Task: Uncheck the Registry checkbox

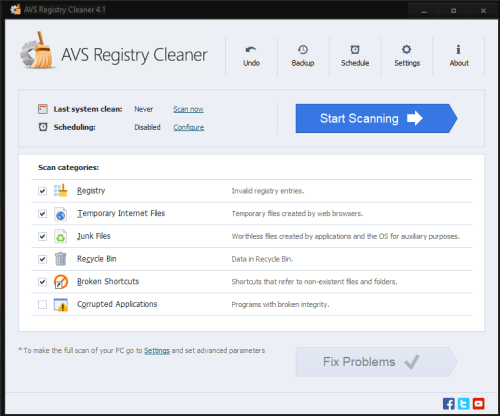Action: coord(42,191)
